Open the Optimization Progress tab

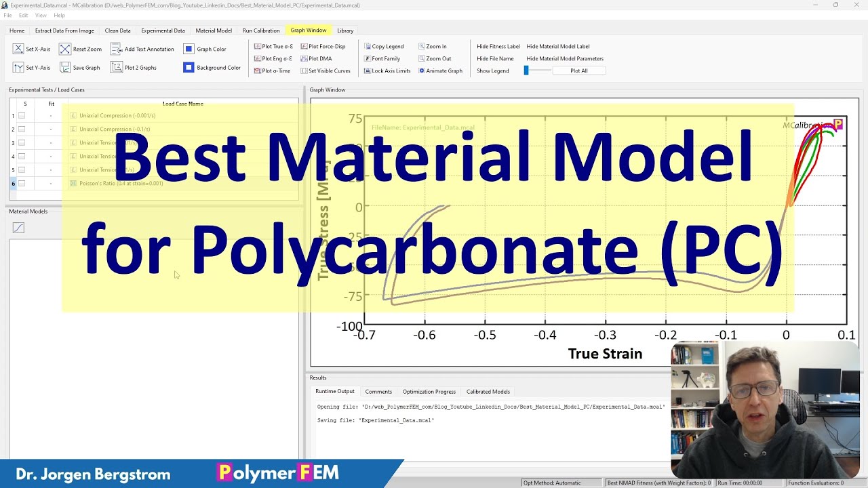click(429, 391)
